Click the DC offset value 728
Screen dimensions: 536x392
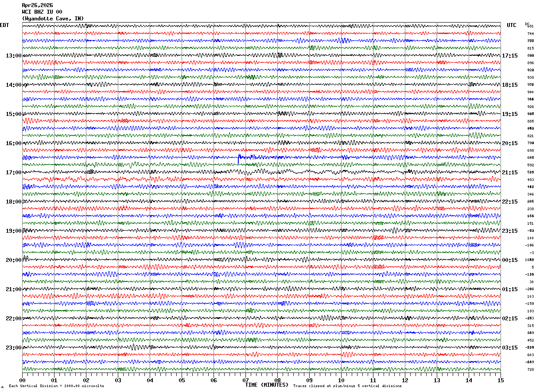[530, 369]
